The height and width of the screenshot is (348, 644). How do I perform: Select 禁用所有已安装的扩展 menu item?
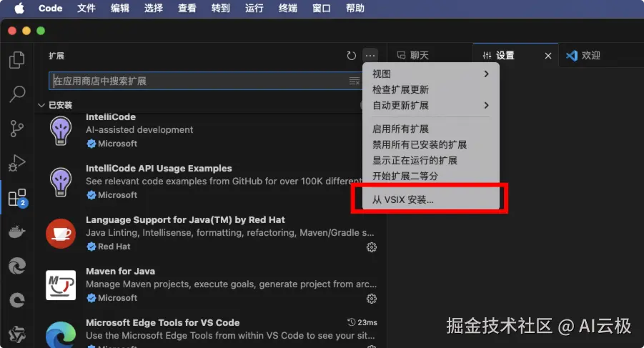point(430,144)
